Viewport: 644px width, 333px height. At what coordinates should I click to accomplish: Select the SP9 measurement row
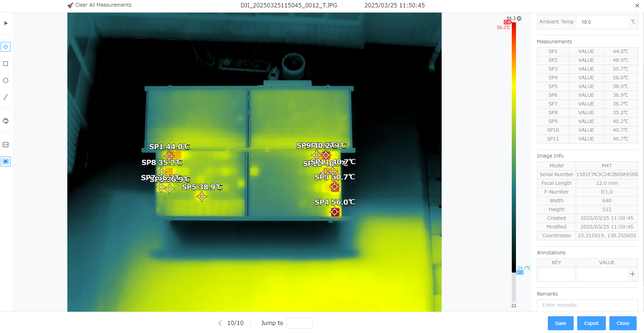tap(587, 121)
